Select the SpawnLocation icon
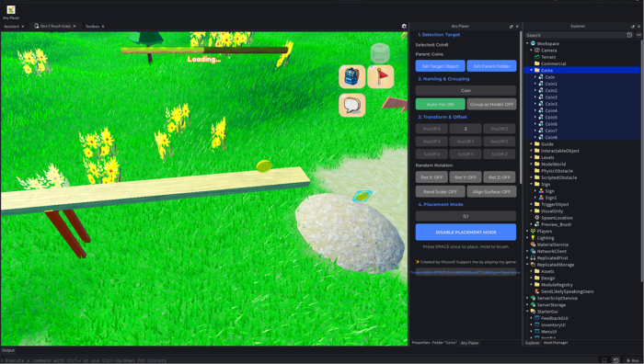Image resolution: width=644 pixels, height=364 pixels. pyautogui.click(x=536, y=218)
